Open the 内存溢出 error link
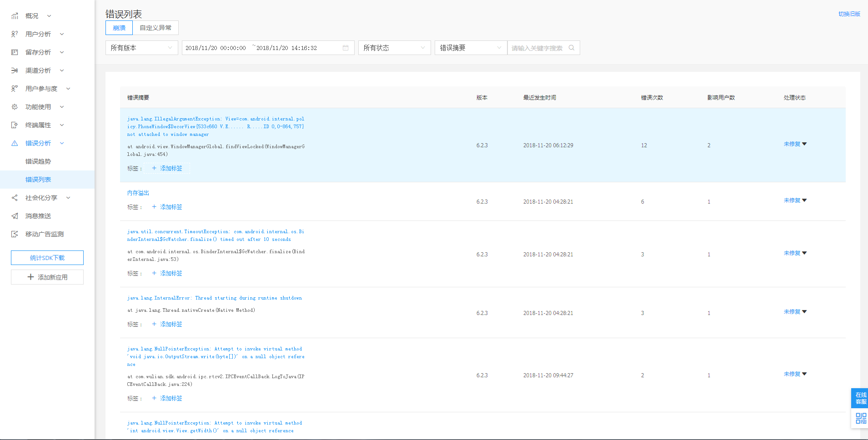 pos(138,193)
